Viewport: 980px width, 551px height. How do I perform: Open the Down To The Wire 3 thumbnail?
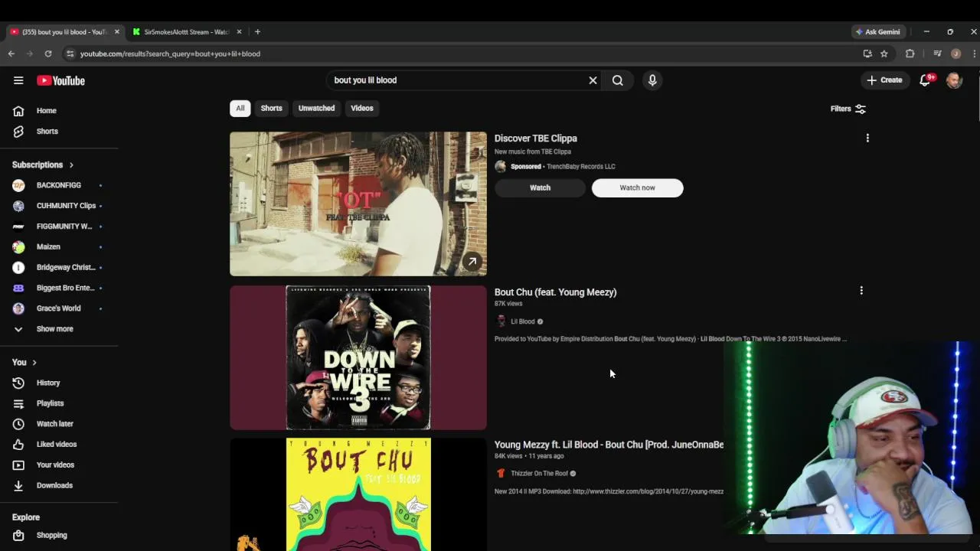pos(358,357)
